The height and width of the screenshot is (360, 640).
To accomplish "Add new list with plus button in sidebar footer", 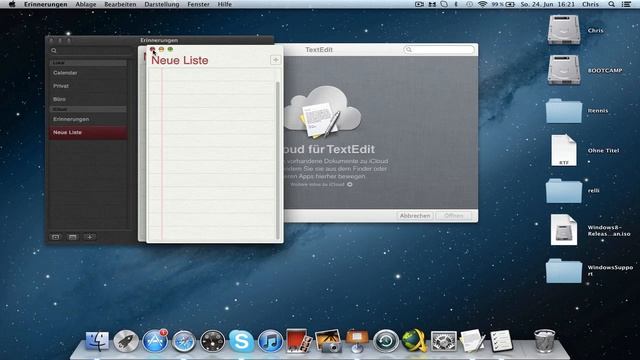I will tap(89, 237).
